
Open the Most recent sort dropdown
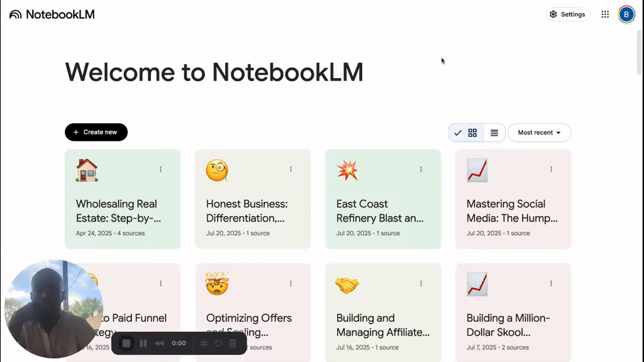coord(539,133)
